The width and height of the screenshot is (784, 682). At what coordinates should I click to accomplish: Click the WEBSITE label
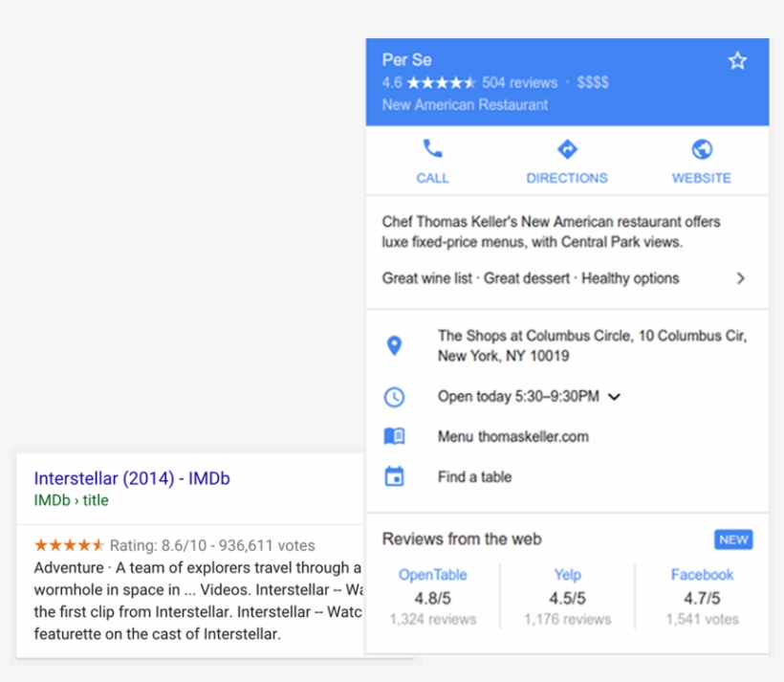[x=702, y=178]
